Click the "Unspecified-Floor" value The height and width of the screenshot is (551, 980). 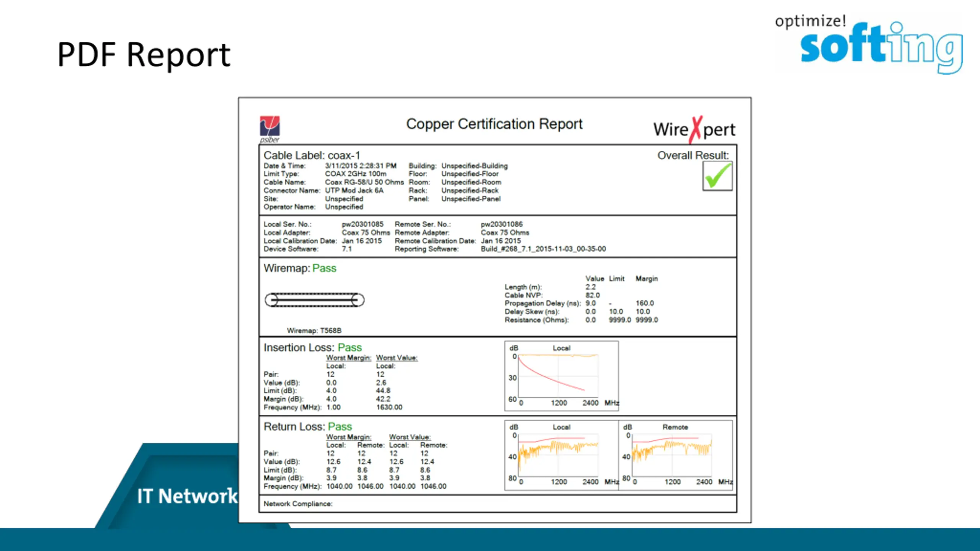click(x=470, y=174)
